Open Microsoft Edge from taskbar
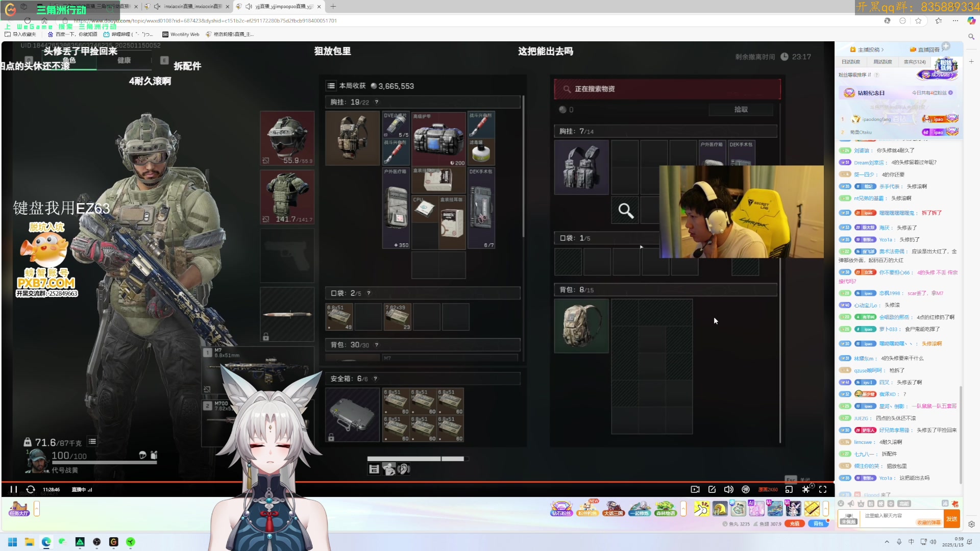 (46, 542)
